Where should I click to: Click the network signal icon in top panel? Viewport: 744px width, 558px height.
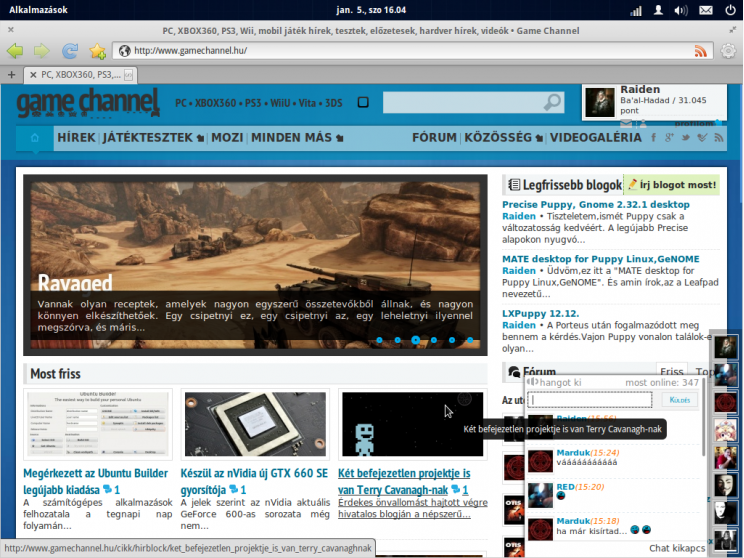point(636,10)
